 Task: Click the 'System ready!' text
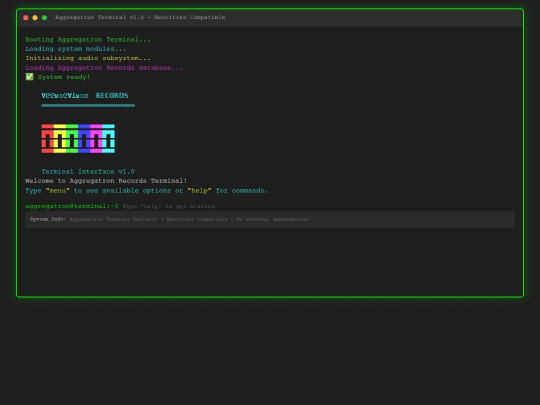tap(64, 77)
